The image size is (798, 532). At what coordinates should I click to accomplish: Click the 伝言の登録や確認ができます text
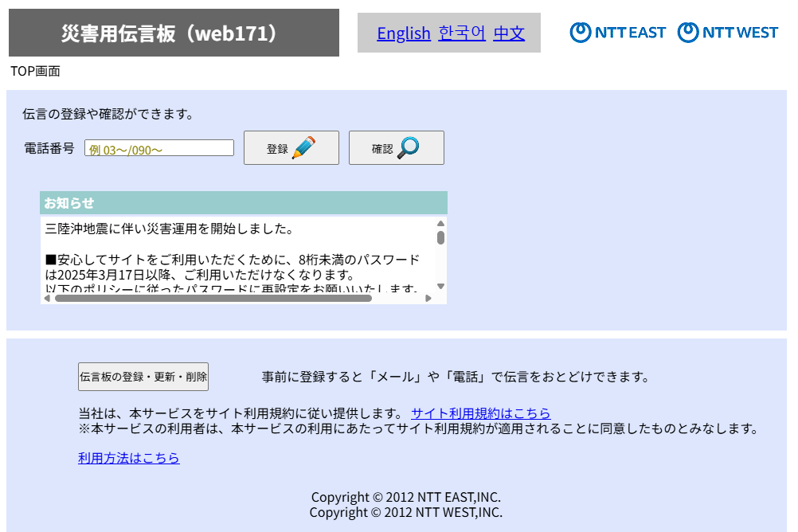point(108,114)
